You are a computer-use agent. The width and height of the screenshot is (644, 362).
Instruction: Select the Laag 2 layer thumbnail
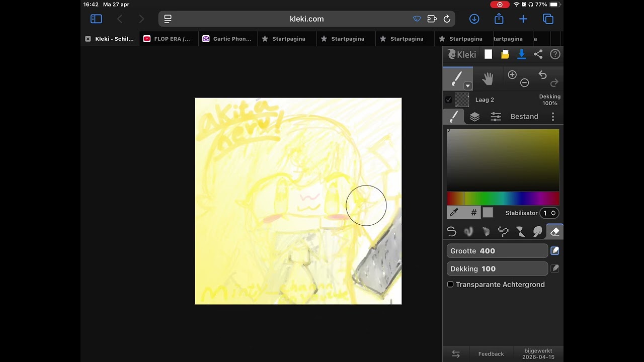click(x=462, y=100)
